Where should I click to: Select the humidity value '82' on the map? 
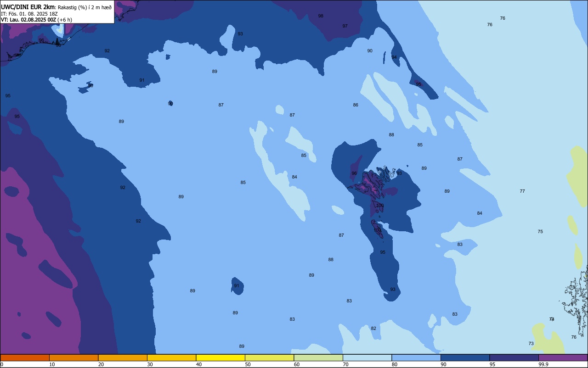(373, 329)
